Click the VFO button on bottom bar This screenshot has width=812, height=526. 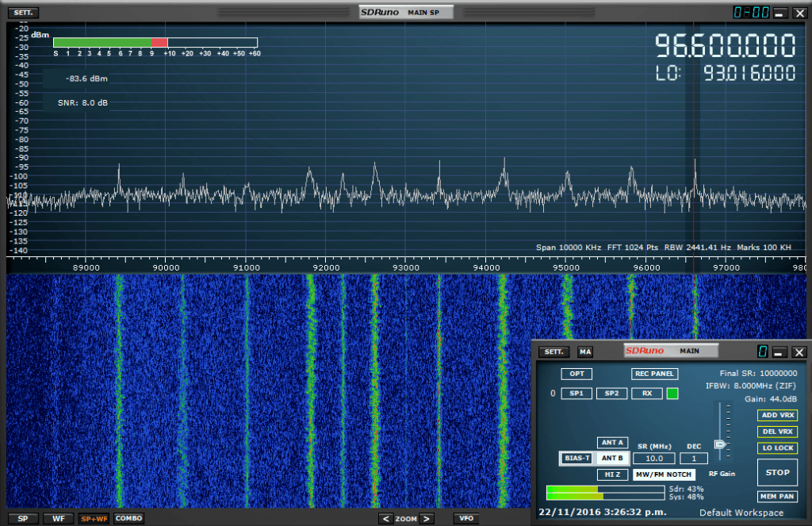(x=466, y=518)
